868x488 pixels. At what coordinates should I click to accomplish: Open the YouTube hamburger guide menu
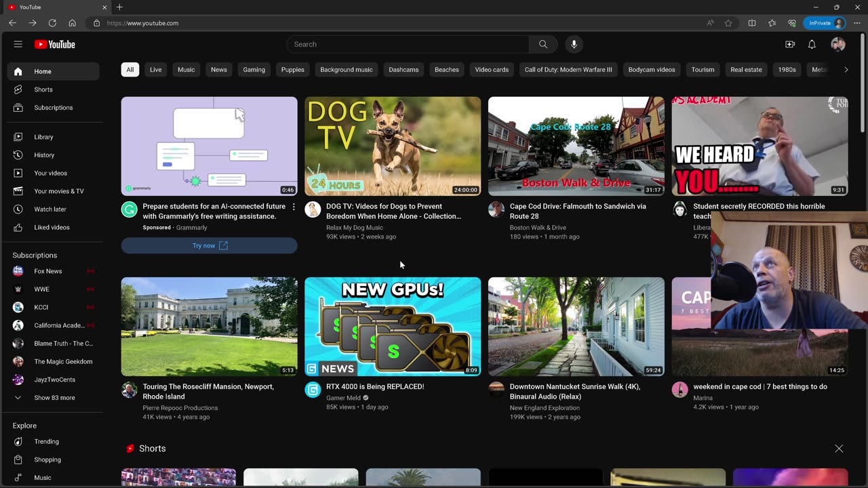click(18, 44)
